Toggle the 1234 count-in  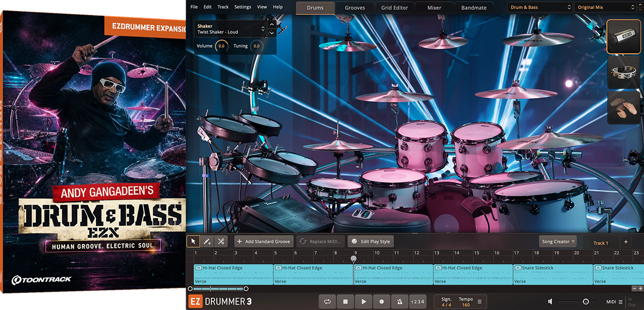point(418,302)
